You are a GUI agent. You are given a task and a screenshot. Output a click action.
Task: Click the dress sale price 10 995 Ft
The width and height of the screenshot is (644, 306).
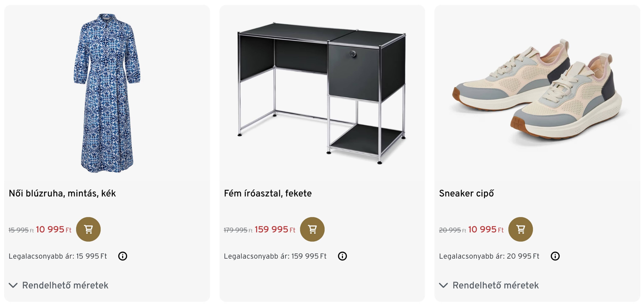[53, 229]
